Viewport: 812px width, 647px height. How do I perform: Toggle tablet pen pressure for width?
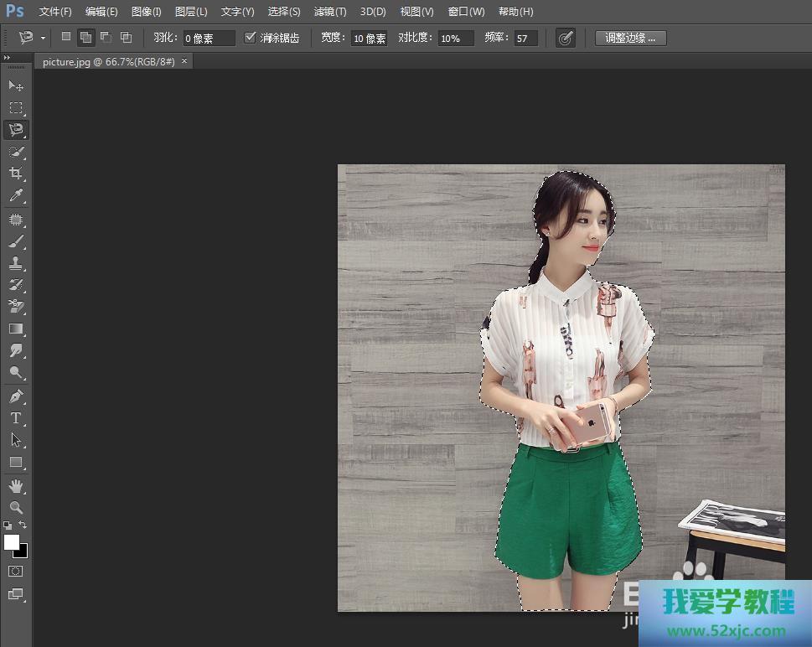click(x=566, y=38)
